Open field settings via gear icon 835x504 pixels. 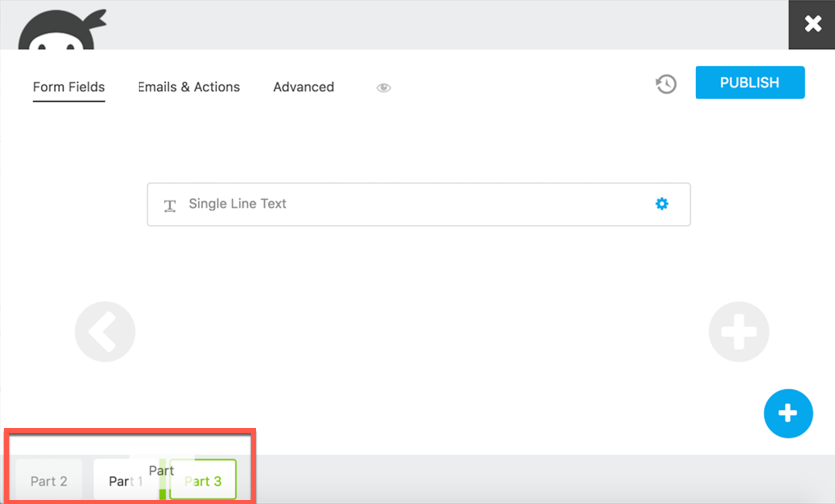(662, 204)
